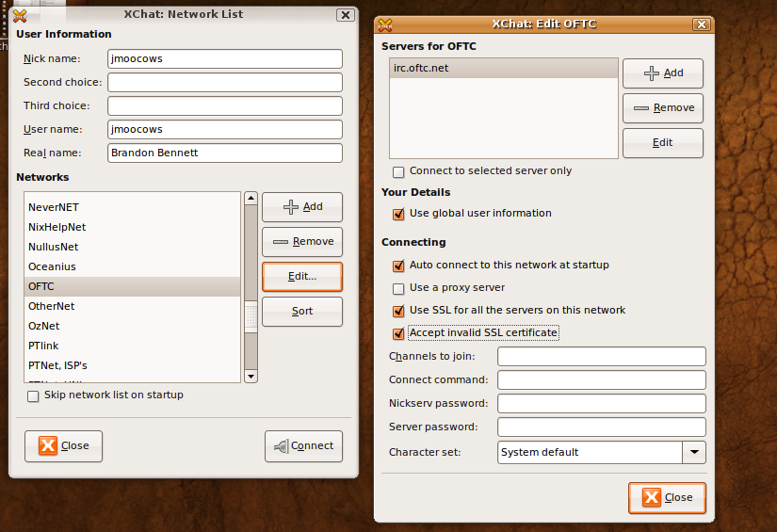The height and width of the screenshot is (532, 777).
Task: Toggle Skip network list on startup
Action: point(33,395)
